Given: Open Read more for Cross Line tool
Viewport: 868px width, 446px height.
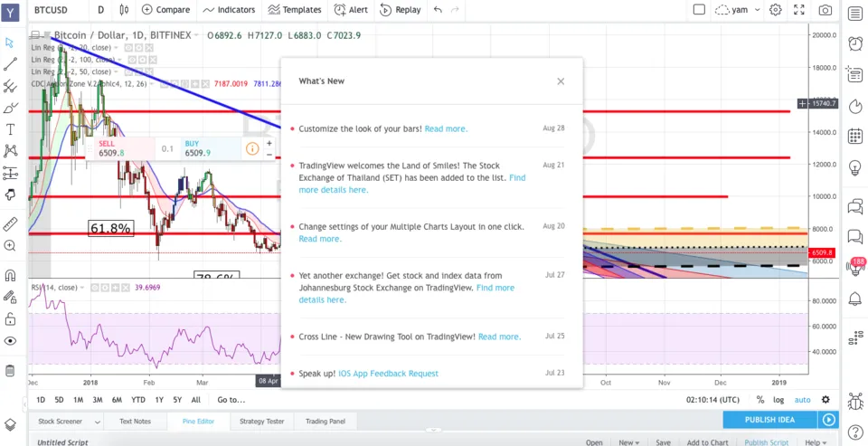Looking at the screenshot, I should tap(499, 337).
